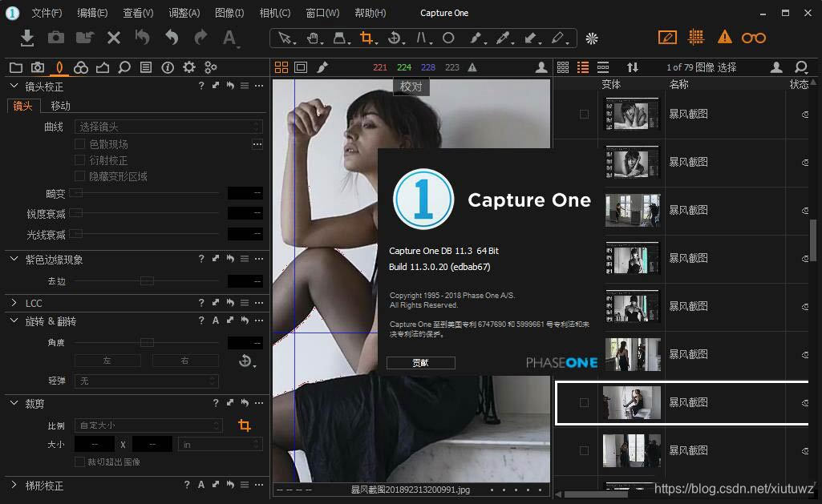This screenshot has height=504, width=822.
Task: Select the white balance eyedropper tool
Action: point(504,38)
